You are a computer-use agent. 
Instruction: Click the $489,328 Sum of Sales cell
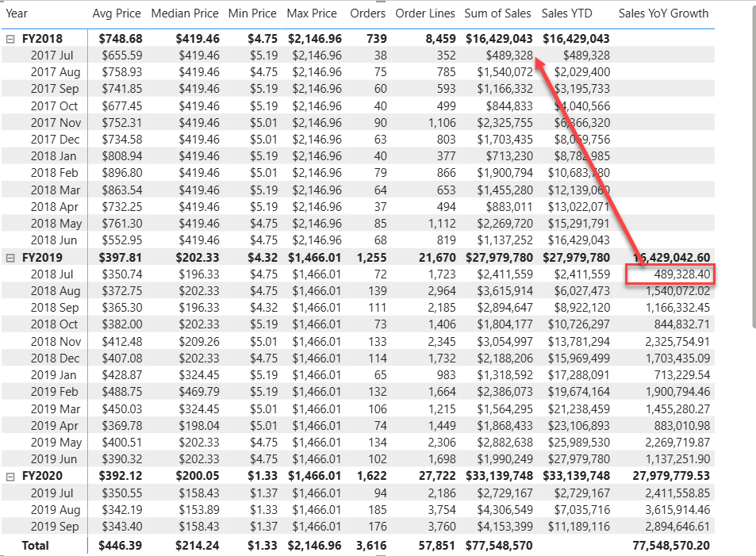pos(509,56)
